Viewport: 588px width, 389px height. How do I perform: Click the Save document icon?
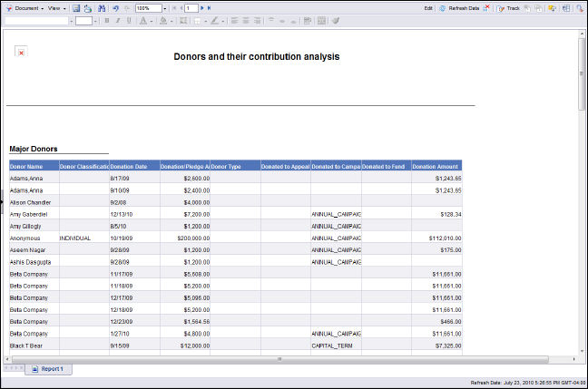coord(76,7)
